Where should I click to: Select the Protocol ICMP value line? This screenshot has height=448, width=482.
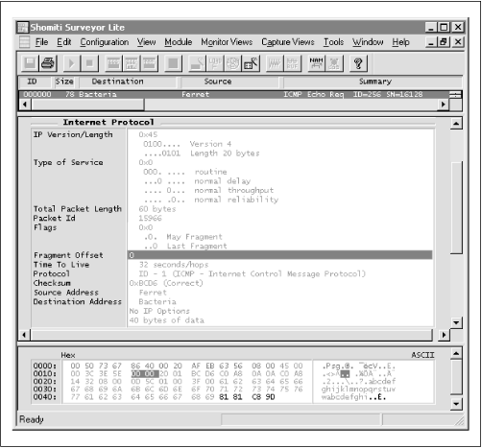click(x=252, y=274)
